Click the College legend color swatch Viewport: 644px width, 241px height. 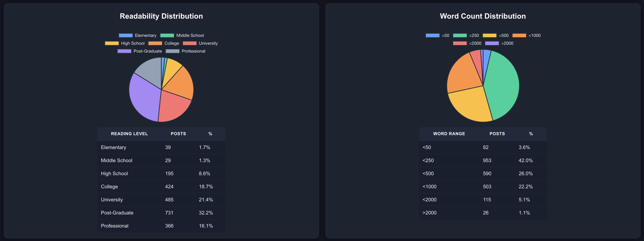pos(155,43)
